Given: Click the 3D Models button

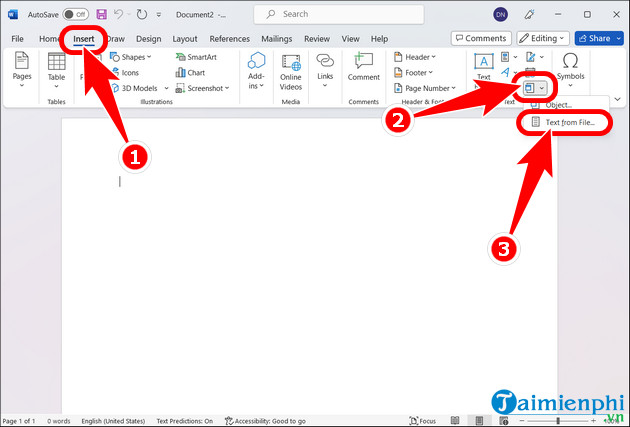Looking at the screenshot, I should tap(135, 88).
